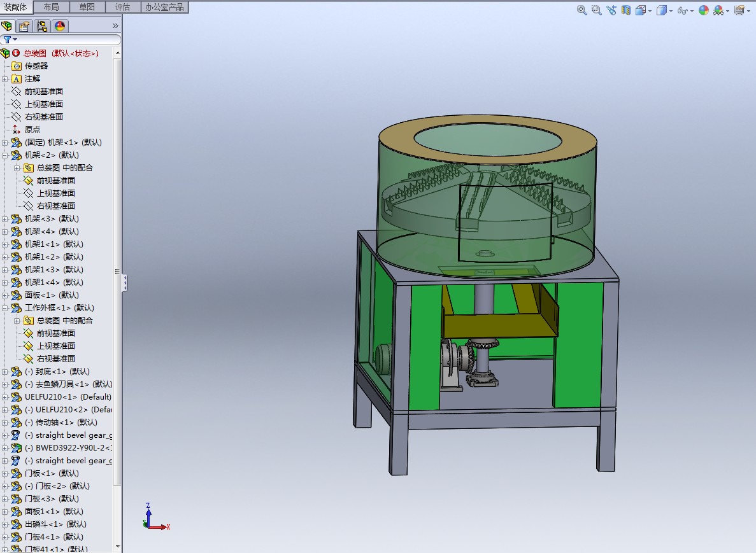Viewport: 756px width, 553px height.
Task: Click the Previous View icon
Action: pos(611,10)
